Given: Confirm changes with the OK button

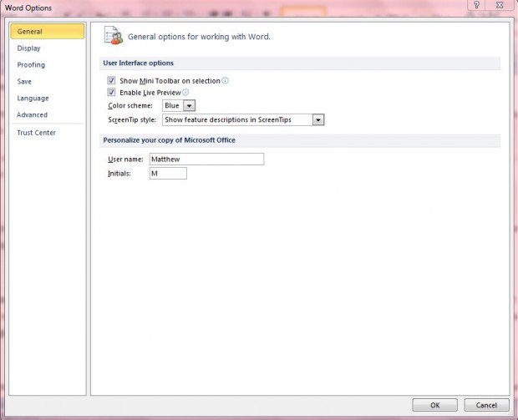Looking at the screenshot, I should click(x=434, y=405).
